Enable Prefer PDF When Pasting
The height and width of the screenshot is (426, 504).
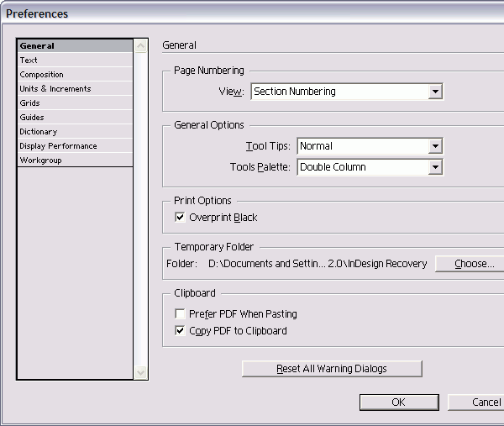180,314
